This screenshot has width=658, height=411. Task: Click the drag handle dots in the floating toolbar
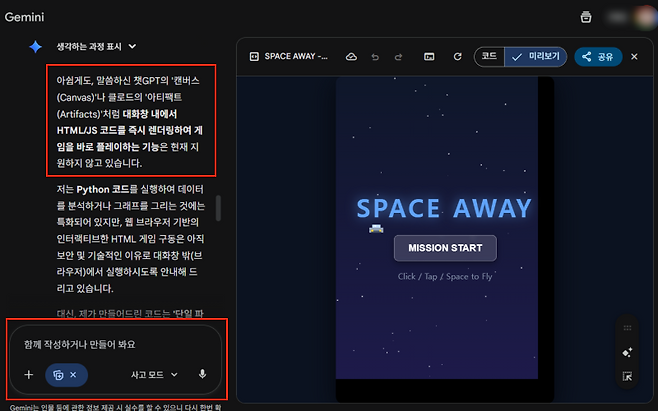point(627,328)
